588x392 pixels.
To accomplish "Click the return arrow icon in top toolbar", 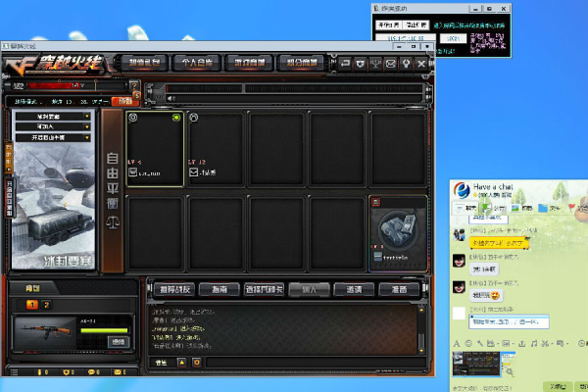I will [x=345, y=64].
